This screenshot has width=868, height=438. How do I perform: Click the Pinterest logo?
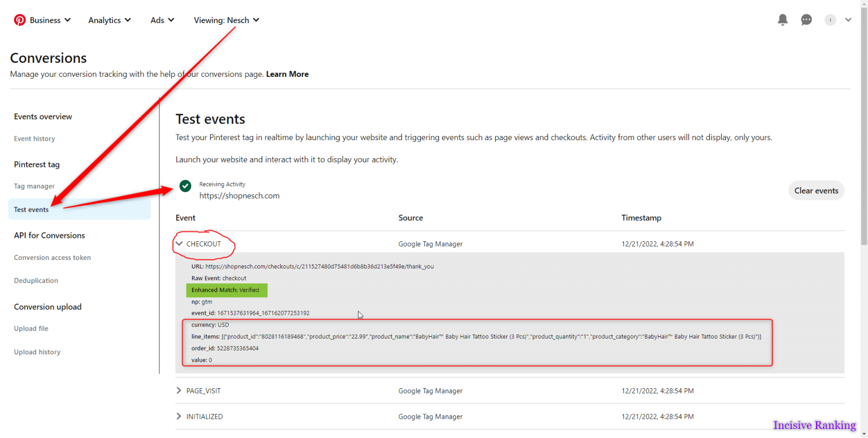click(x=20, y=19)
